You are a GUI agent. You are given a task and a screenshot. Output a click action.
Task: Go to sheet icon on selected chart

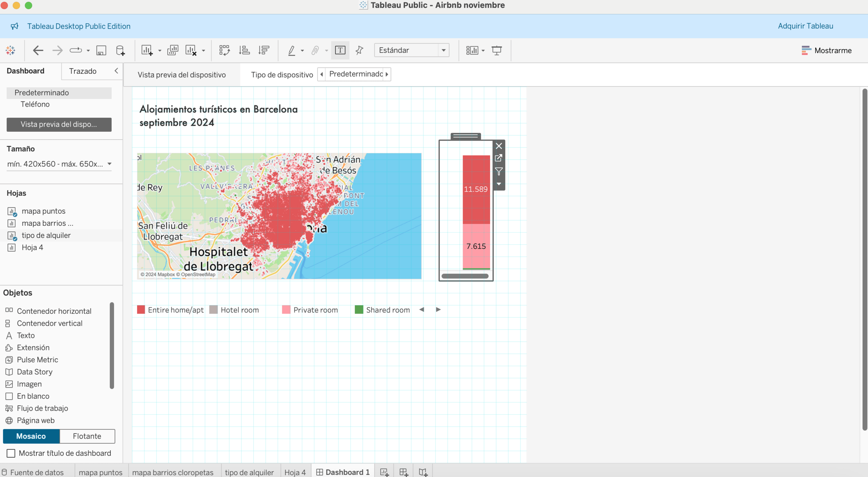499,158
